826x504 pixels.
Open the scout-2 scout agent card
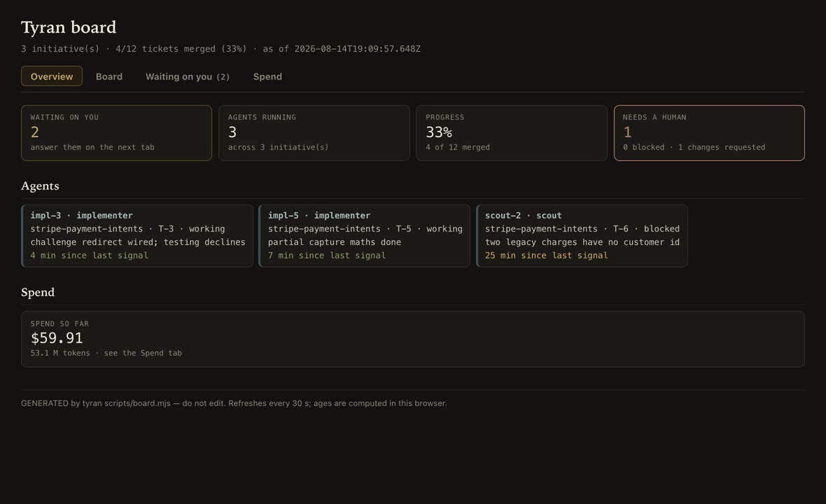point(582,236)
